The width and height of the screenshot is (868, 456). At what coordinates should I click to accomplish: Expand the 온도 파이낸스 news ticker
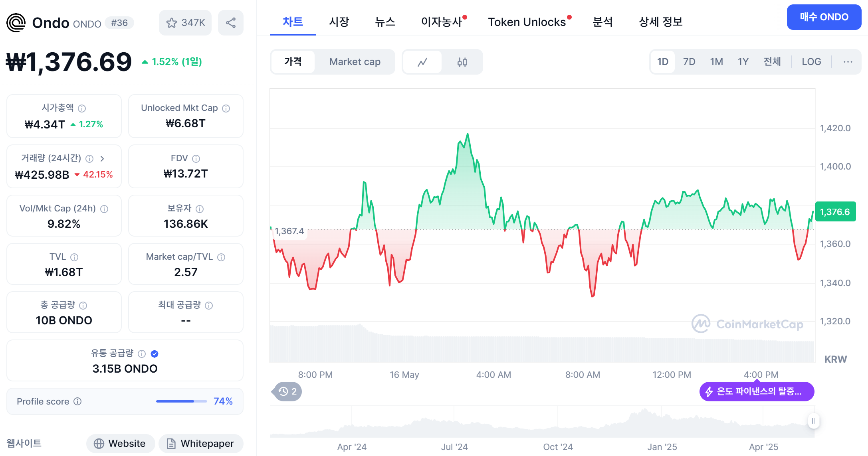tap(756, 391)
